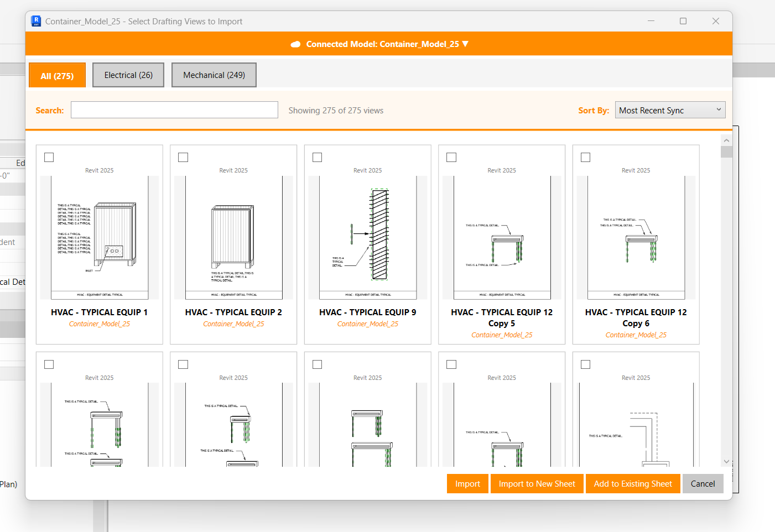Image resolution: width=775 pixels, height=532 pixels.
Task: Click the Container_Model_25 link under HVAC - TYPICAL EQUIP 1
Action: coord(99,324)
